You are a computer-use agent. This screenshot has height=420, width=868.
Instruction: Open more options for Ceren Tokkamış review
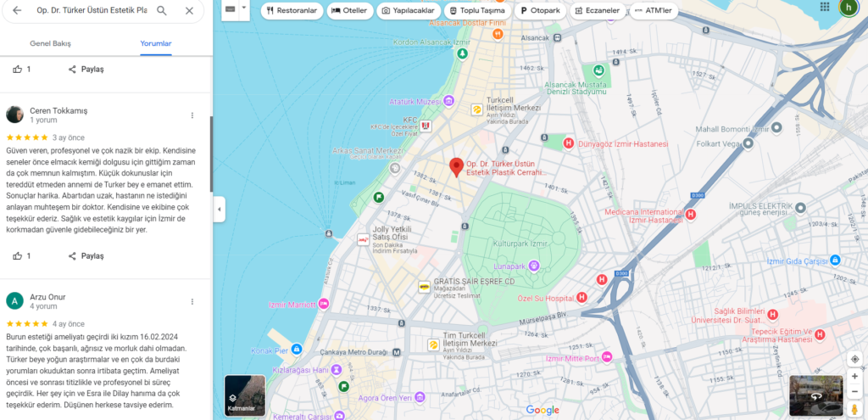pyautogui.click(x=192, y=115)
